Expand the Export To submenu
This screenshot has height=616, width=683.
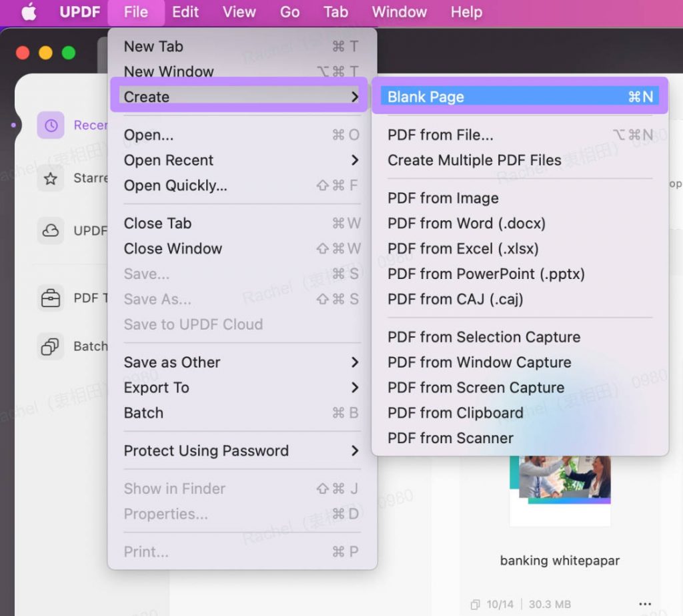(x=242, y=388)
